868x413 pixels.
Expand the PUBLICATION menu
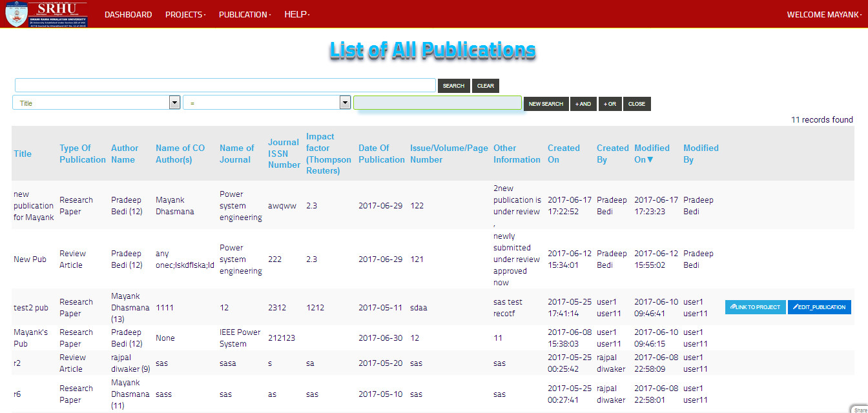pos(245,14)
